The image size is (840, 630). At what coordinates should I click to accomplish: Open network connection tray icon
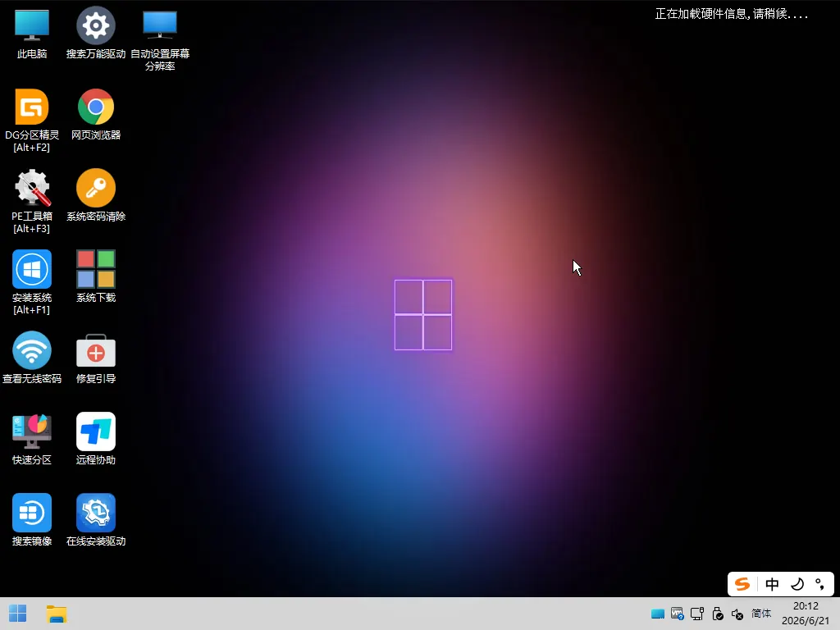(697, 614)
